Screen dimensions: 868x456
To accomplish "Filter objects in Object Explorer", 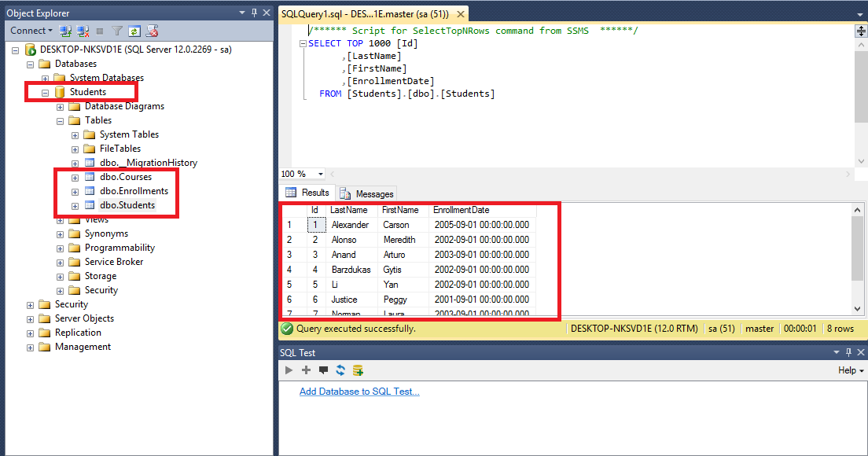I will pos(116,30).
